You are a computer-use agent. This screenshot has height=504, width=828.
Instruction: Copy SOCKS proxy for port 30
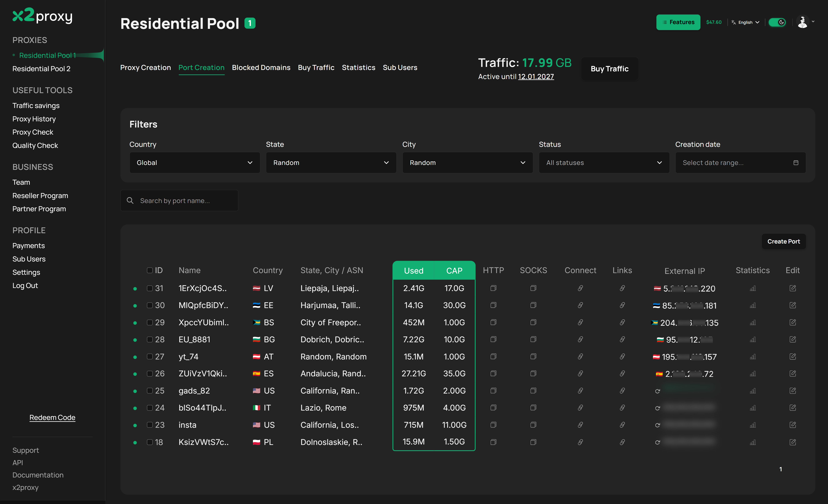(x=533, y=305)
